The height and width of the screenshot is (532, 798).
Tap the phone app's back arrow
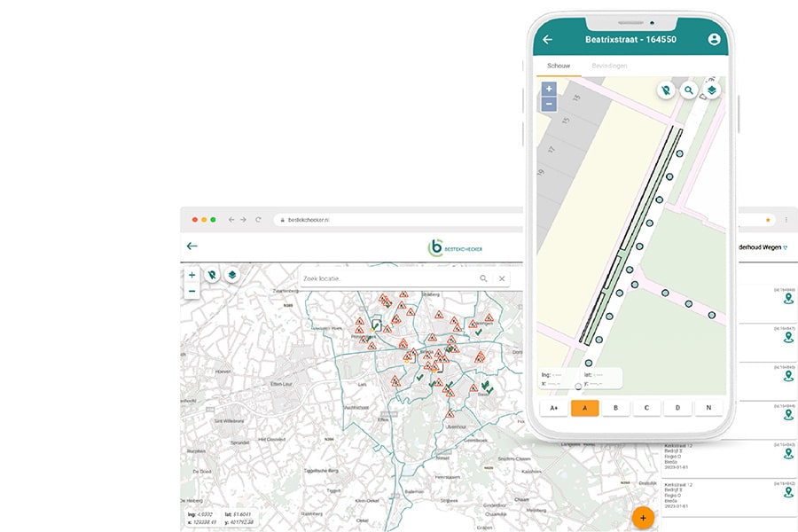tap(547, 40)
